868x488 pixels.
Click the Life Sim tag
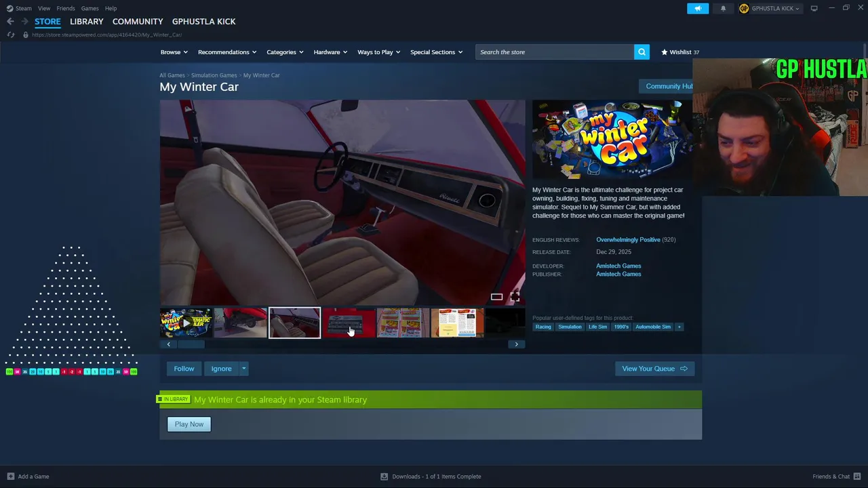pos(597,327)
